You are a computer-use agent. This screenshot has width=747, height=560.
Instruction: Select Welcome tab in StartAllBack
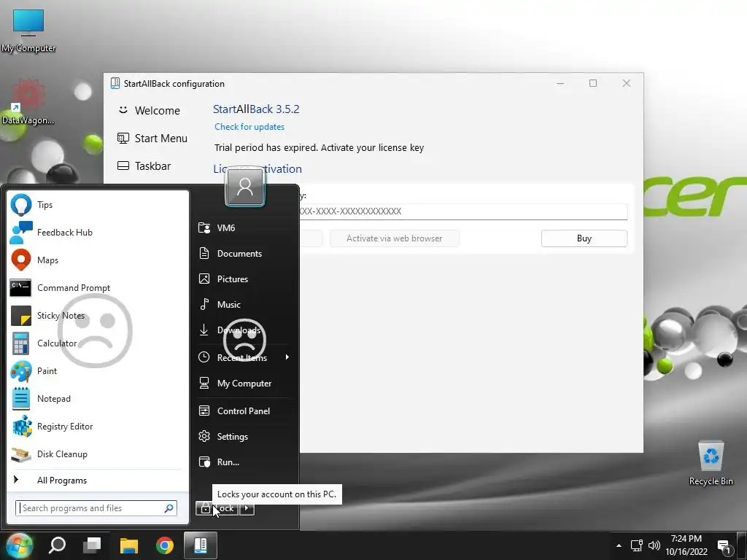point(149,111)
